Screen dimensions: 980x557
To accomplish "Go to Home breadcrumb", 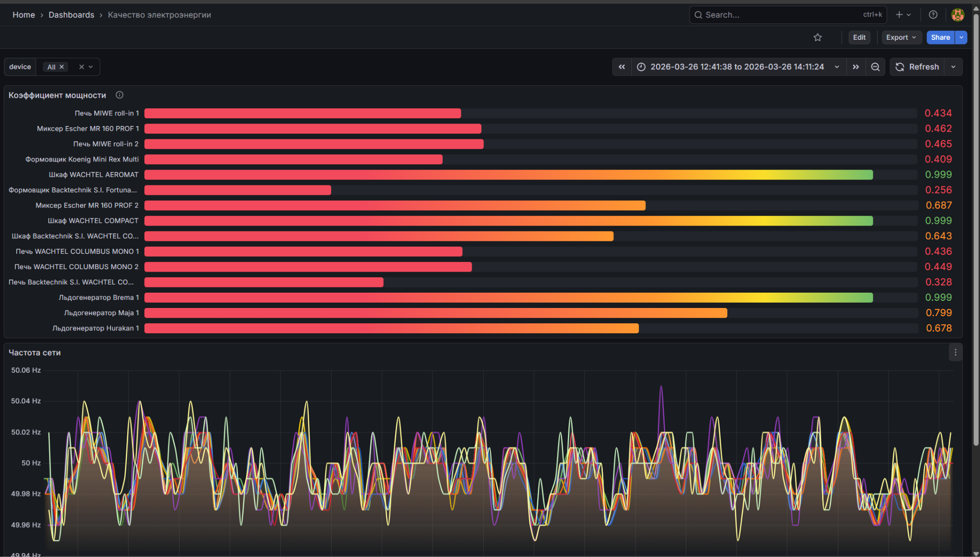I will (x=23, y=15).
